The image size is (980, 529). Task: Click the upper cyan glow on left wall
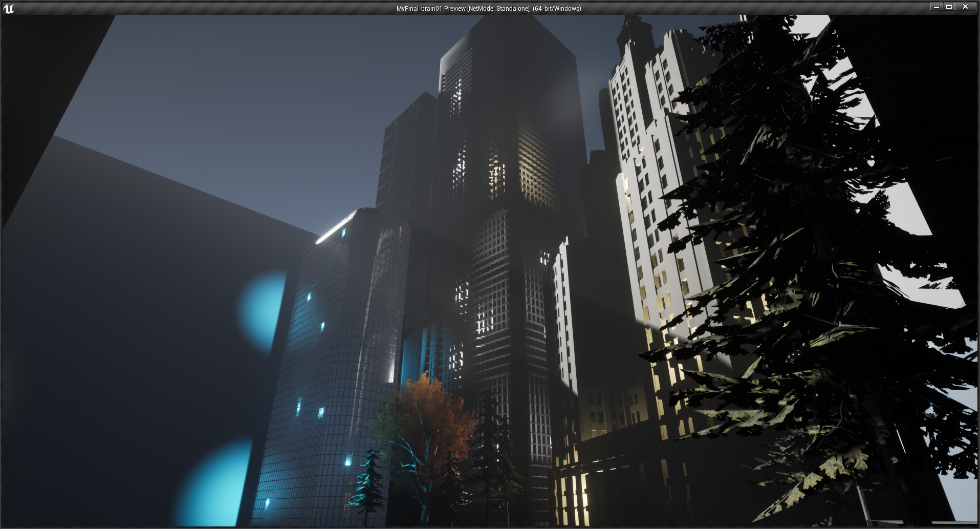[264, 310]
